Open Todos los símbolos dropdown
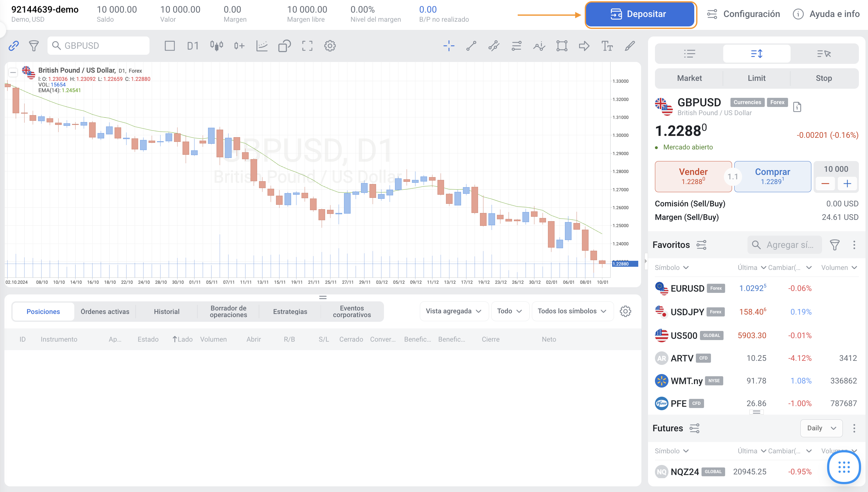This screenshot has height=492, width=868. [x=572, y=311]
